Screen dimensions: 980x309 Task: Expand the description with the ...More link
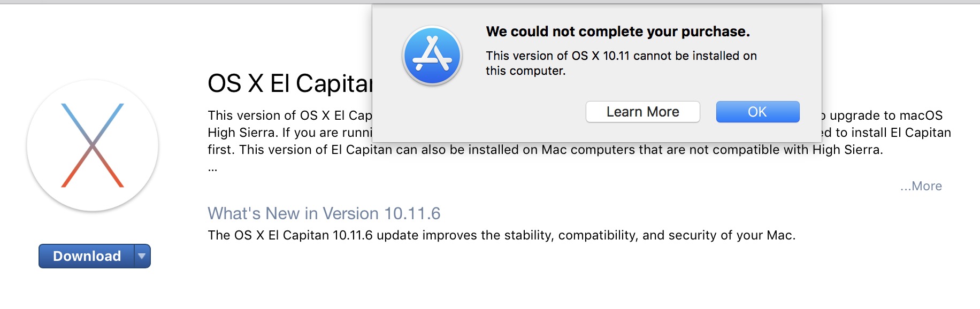click(921, 186)
